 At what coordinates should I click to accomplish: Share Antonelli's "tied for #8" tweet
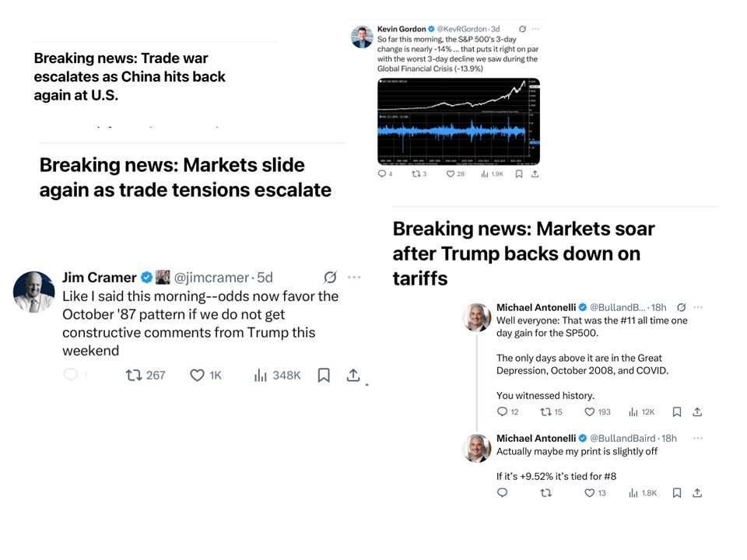pyautogui.click(x=697, y=493)
